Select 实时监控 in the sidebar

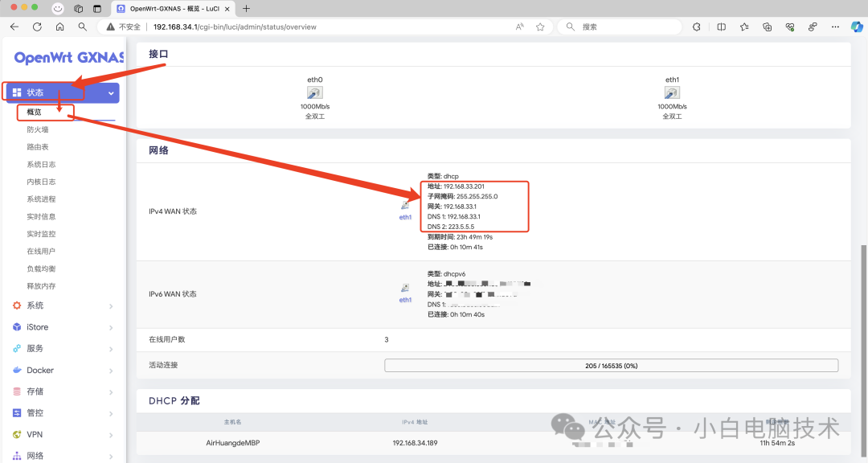point(41,234)
